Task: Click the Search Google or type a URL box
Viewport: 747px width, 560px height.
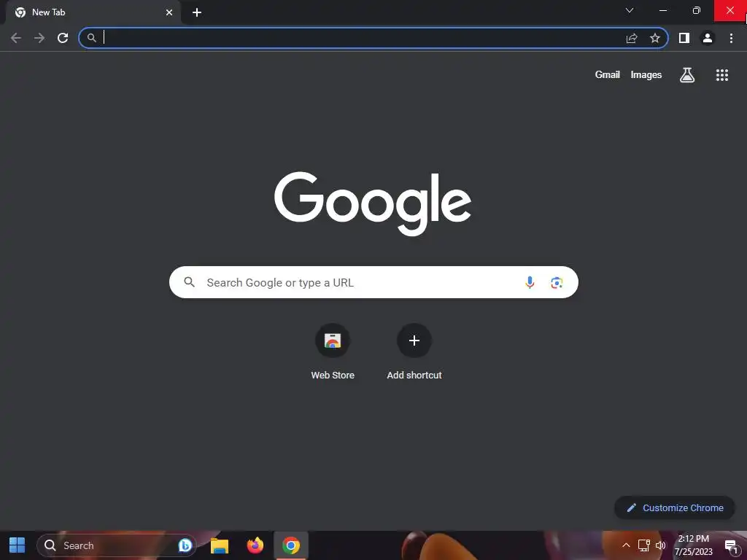Action: [373, 282]
